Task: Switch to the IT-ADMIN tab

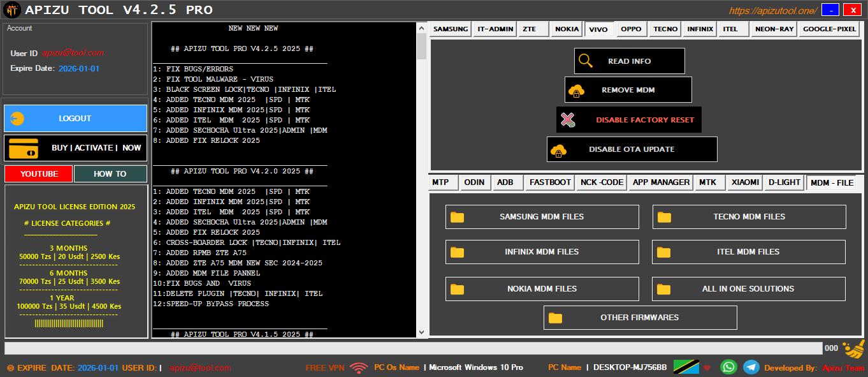Action: (x=495, y=29)
